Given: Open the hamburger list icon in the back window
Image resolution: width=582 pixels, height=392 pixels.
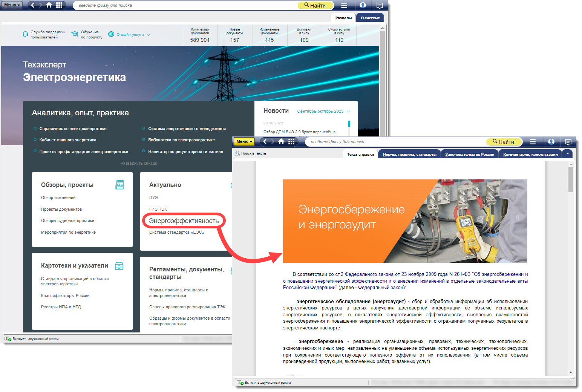Looking at the screenshot, I should click(344, 5).
